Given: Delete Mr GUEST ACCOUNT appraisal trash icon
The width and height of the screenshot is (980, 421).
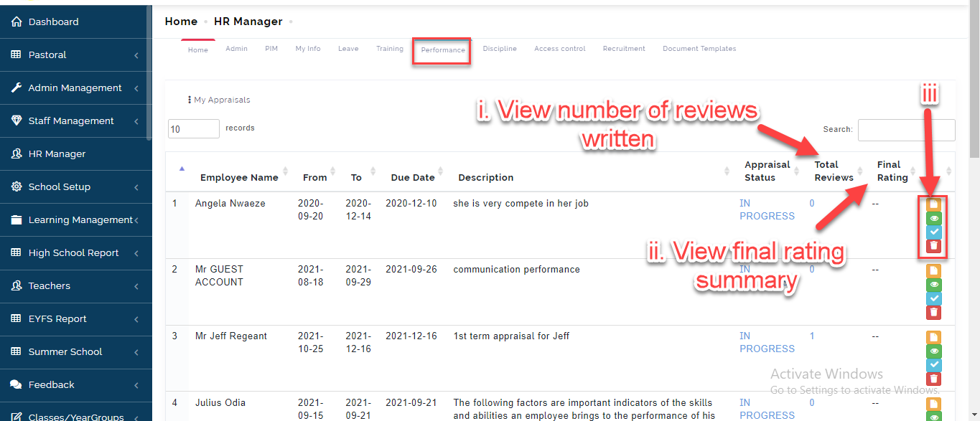Looking at the screenshot, I should (933, 312).
